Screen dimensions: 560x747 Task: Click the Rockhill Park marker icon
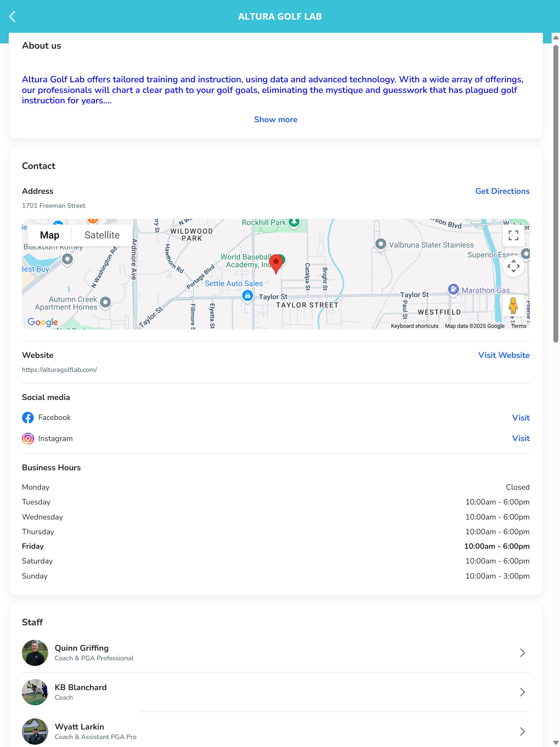tap(294, 223)
